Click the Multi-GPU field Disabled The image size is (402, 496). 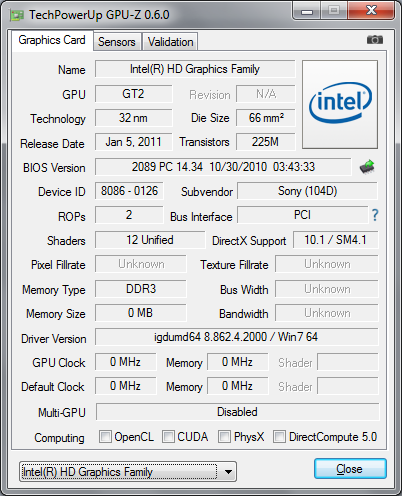click(237, 412)
